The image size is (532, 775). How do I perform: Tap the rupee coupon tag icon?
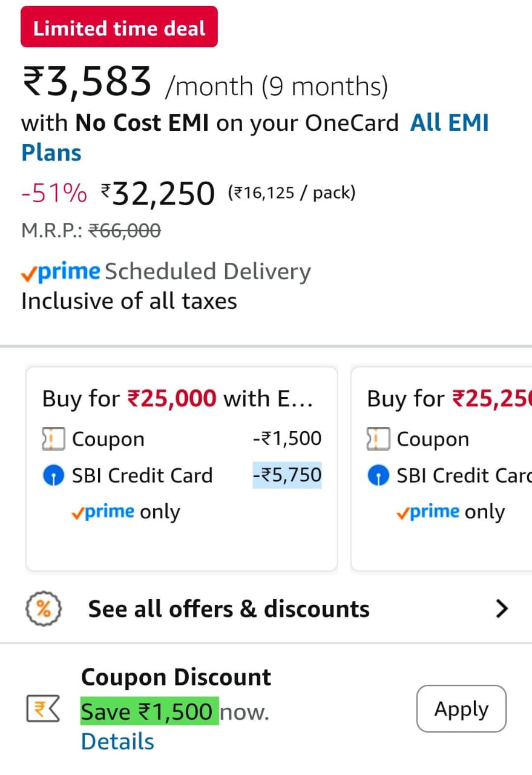click(x=43, y=709)
